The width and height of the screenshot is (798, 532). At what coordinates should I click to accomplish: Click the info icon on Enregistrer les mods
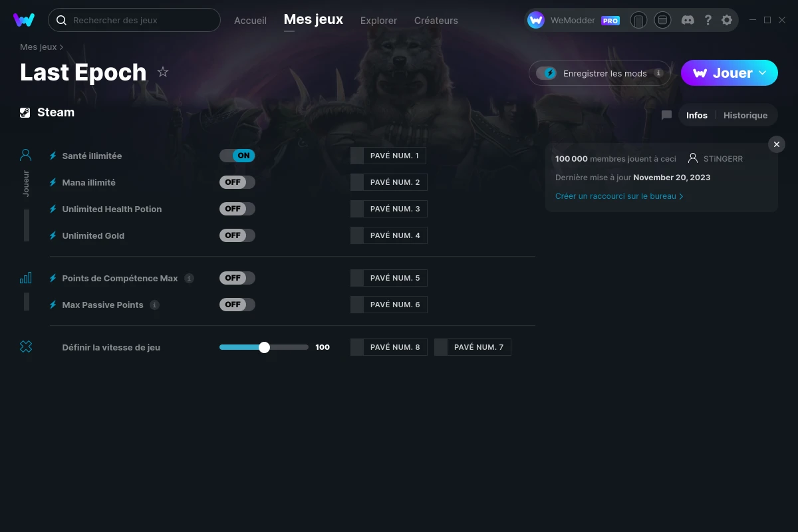[658, 73]
